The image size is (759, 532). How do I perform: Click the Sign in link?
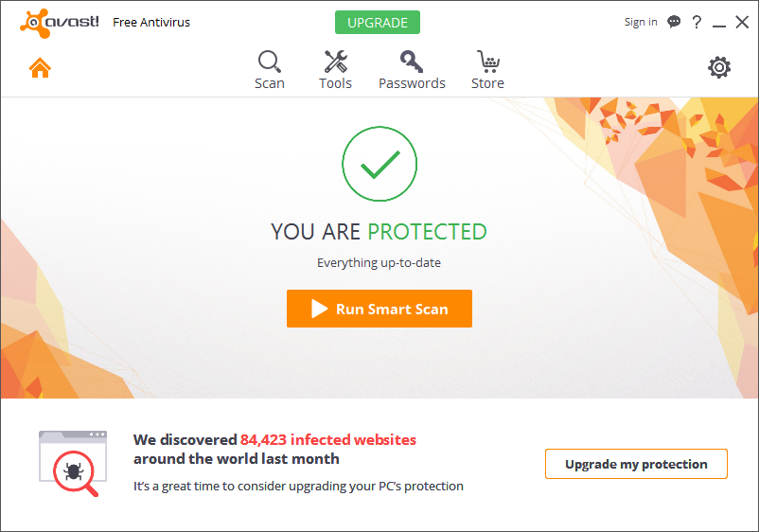click(641, 22)
